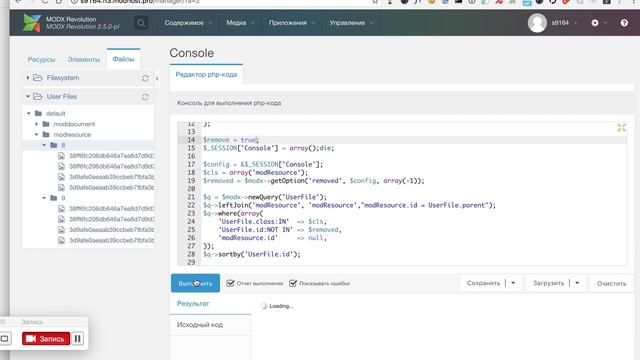Switch to the Элементы tab

84,60
